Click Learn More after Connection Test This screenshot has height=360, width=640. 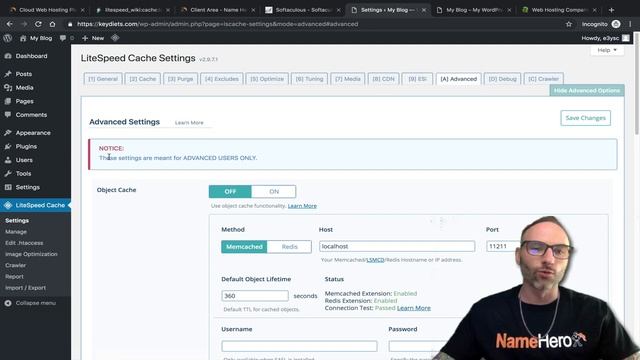pyautogui.click(x=413, y=308)
